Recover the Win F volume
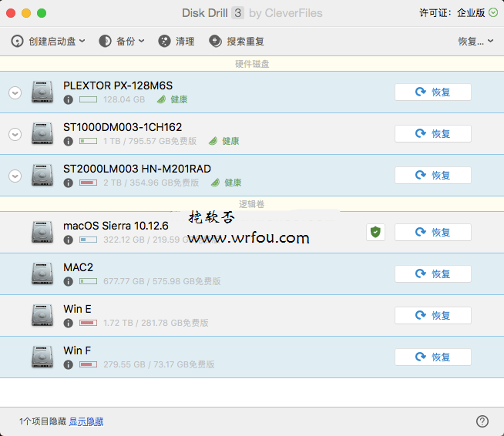The height and width of the screenshot is (436, 504). pos(433,357)
